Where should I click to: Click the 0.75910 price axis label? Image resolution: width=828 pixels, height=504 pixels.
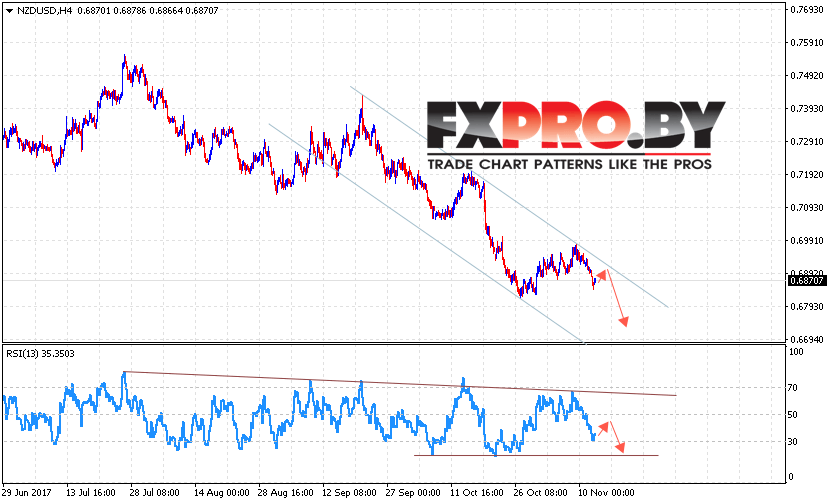pos(807,43)
